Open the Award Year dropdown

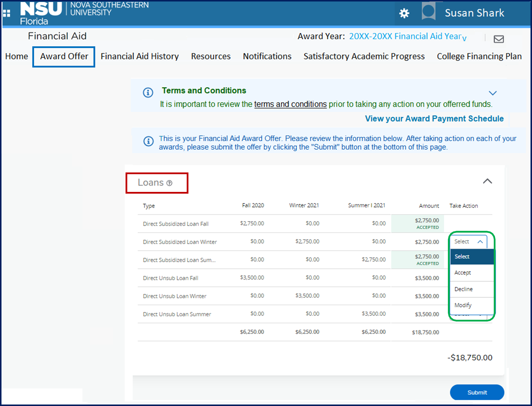[x=407, y=36]
